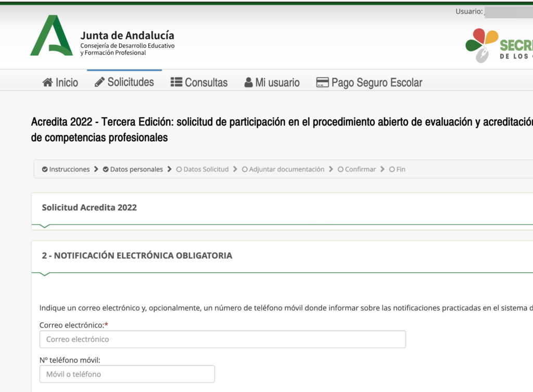
Task: Select the Confirmar step in breadcrumb
Action: tap(360, 169)
